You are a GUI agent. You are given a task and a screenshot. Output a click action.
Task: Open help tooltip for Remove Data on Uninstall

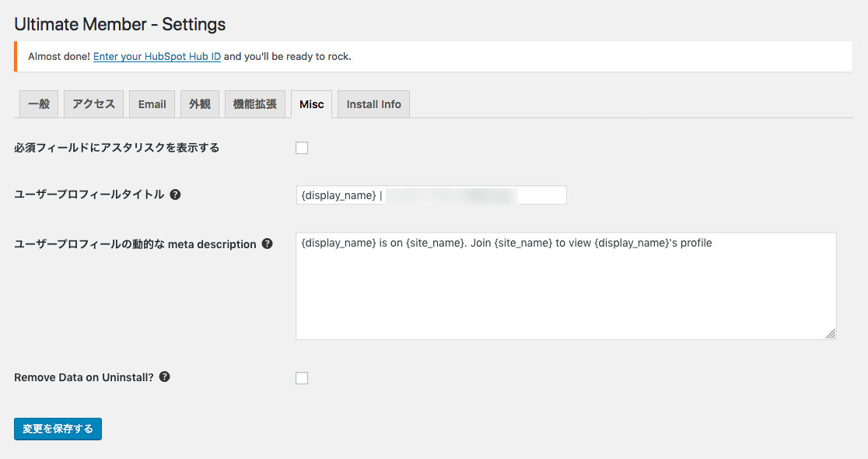coord(164,377)
